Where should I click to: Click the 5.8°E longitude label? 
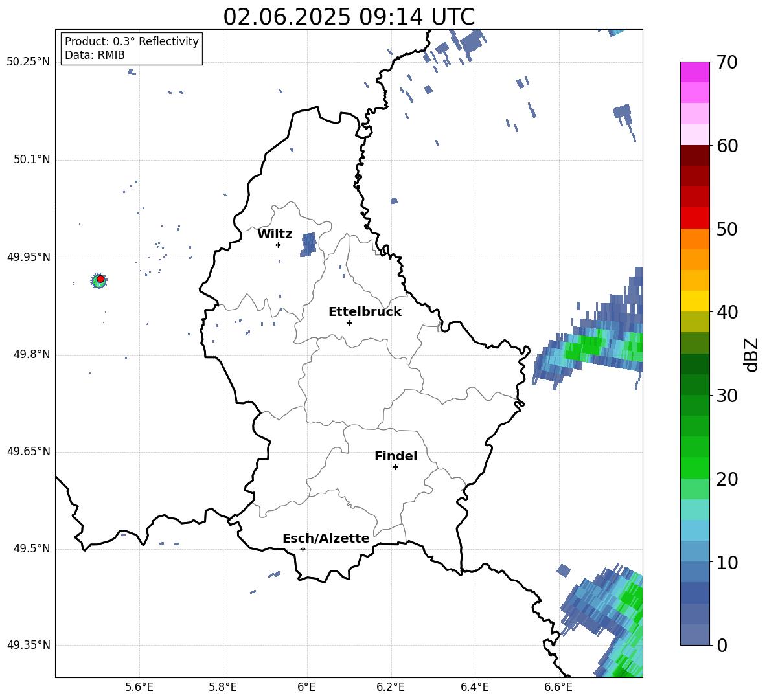(223, 687)
